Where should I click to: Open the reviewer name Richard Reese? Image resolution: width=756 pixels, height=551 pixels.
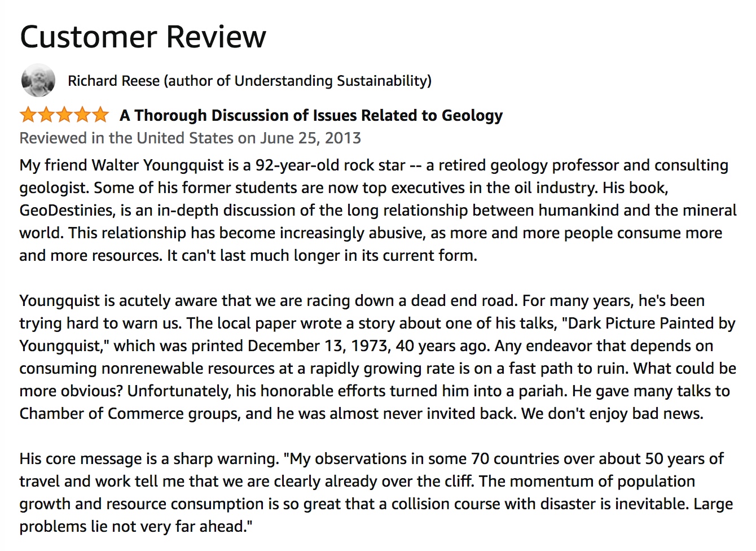(x=113, y=81)
